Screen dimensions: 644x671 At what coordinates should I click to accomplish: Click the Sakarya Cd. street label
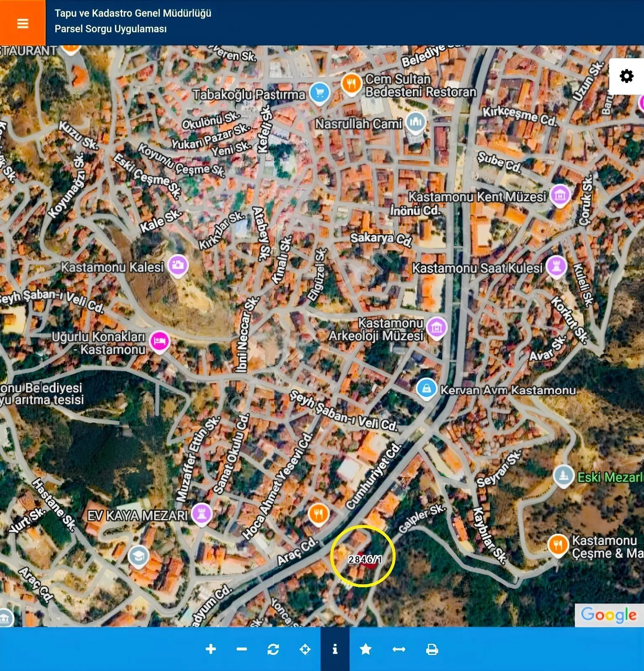pos(381,239)
